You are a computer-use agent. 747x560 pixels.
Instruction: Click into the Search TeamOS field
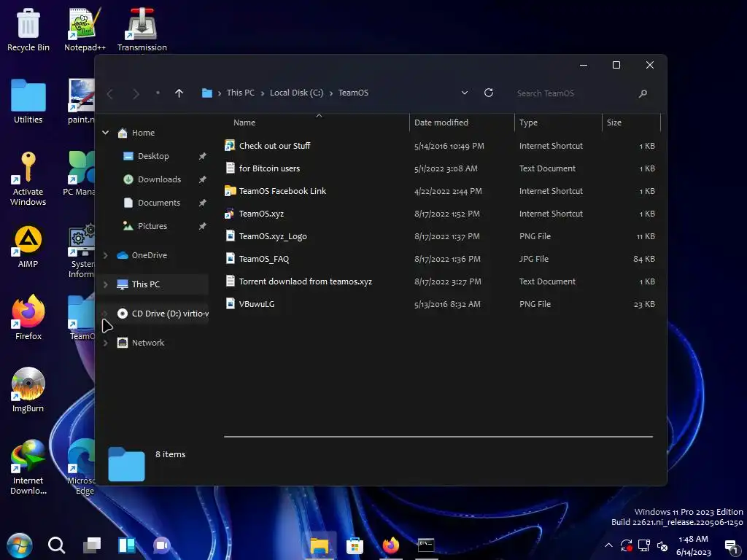[x=572, y=93]
